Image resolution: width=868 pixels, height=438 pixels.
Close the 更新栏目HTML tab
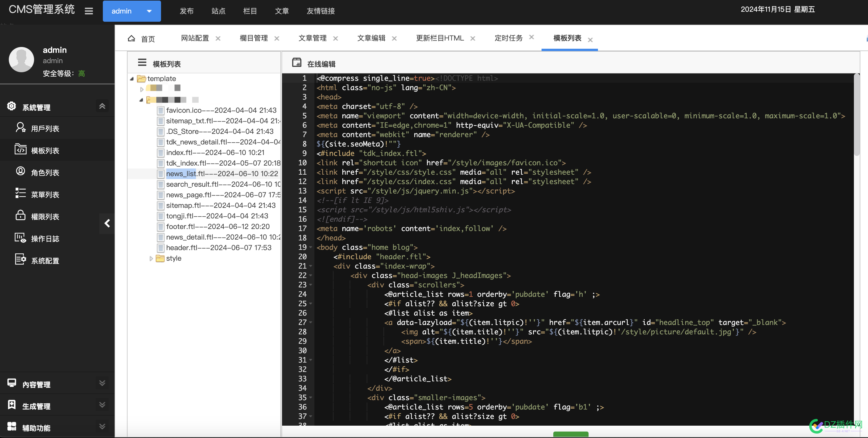pos(473,38)
